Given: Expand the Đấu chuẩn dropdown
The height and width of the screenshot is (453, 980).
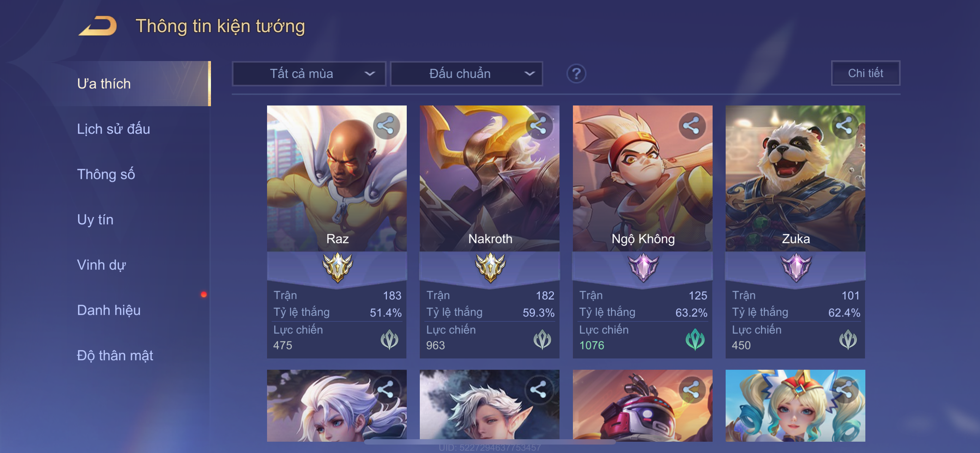Looking at the screenshot, I should tap(467, 73).
